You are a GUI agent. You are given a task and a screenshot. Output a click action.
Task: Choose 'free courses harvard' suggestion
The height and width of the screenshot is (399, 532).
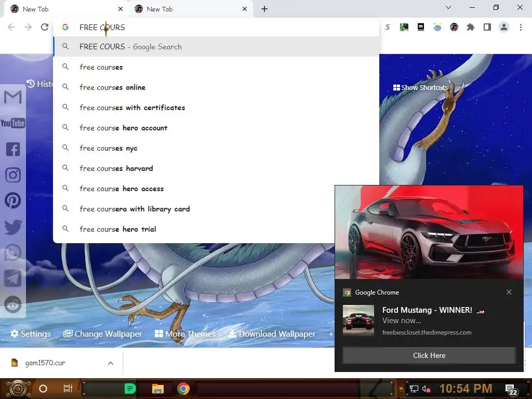coord(216,168)
